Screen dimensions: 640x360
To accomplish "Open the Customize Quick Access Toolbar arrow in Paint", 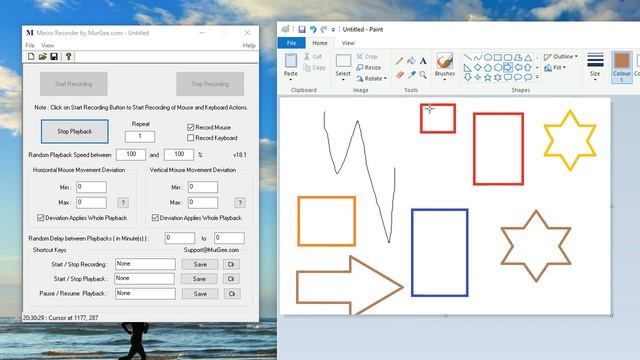I will click(x=333, y=30).
